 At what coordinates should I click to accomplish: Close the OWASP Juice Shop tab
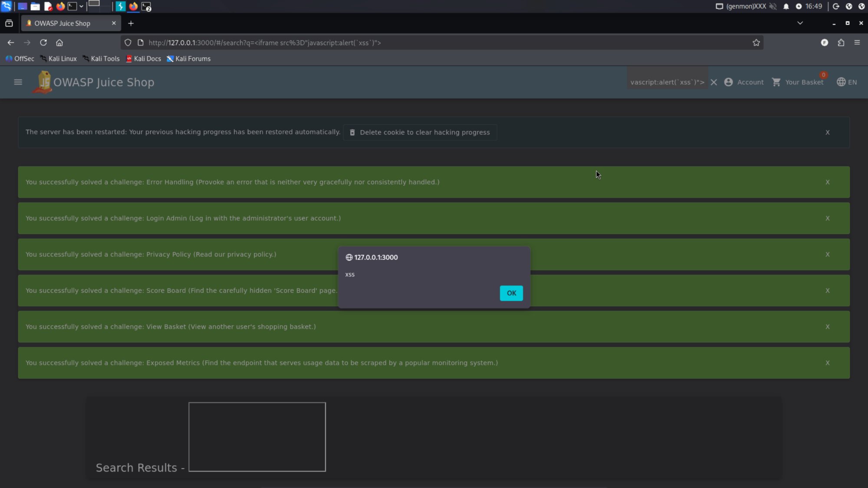[114, 23]
